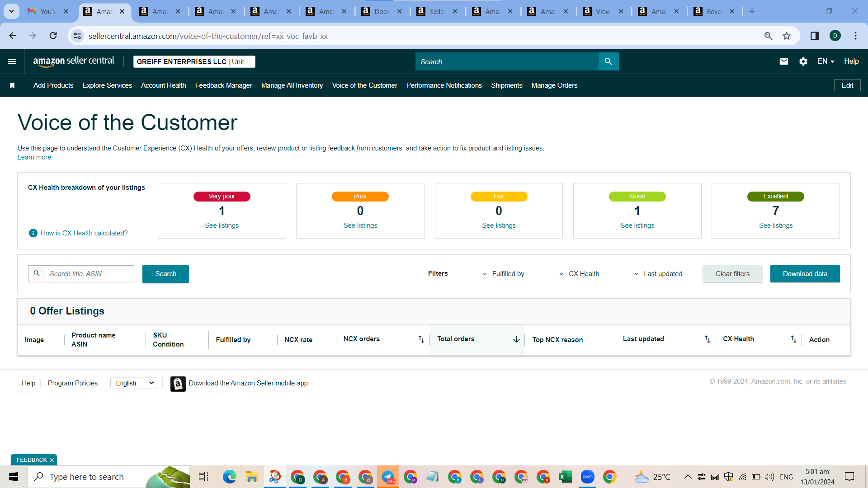Open the hamburger navigation menu
The height and width of the screenshot is (488, 868).
pyautogui.click(x=12, y=61)
